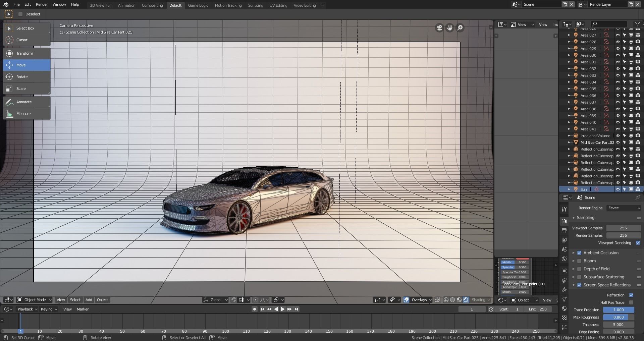The height and width of the screenshot is (341, 644).
Task: Expand the Ambient Occlusion panel
Action: coord(574,253)
